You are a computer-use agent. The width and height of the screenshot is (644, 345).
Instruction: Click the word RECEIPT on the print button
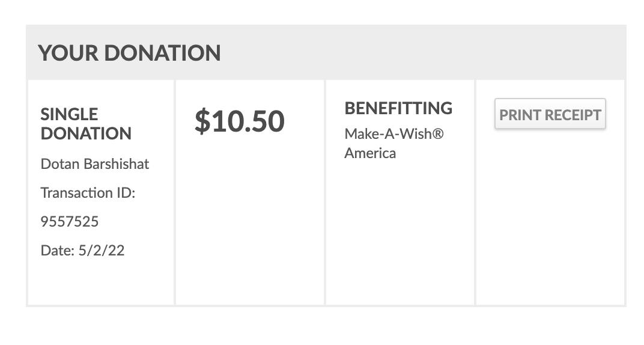point(573,115)
